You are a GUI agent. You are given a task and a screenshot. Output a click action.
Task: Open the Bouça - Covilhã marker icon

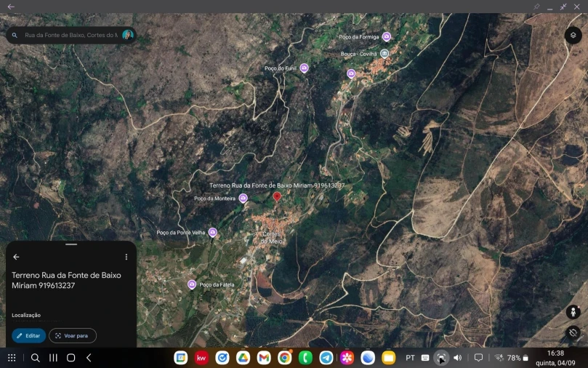point(384,54)
